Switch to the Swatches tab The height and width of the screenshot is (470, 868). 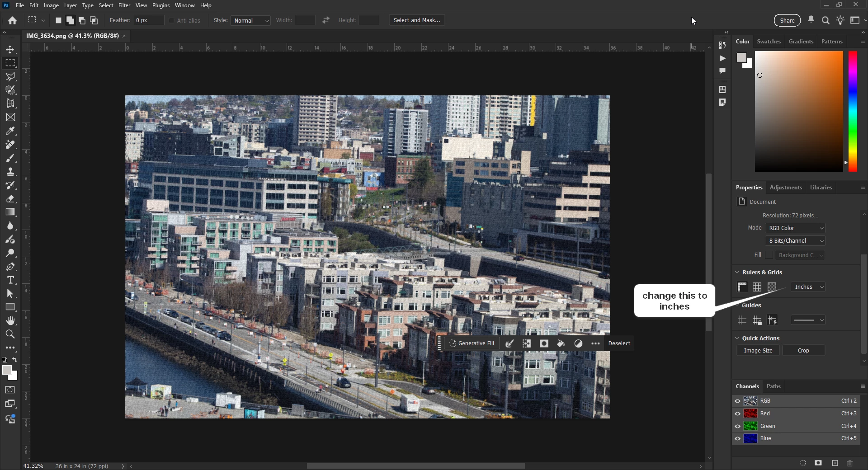pyautogui.click(x=769, y=42)
